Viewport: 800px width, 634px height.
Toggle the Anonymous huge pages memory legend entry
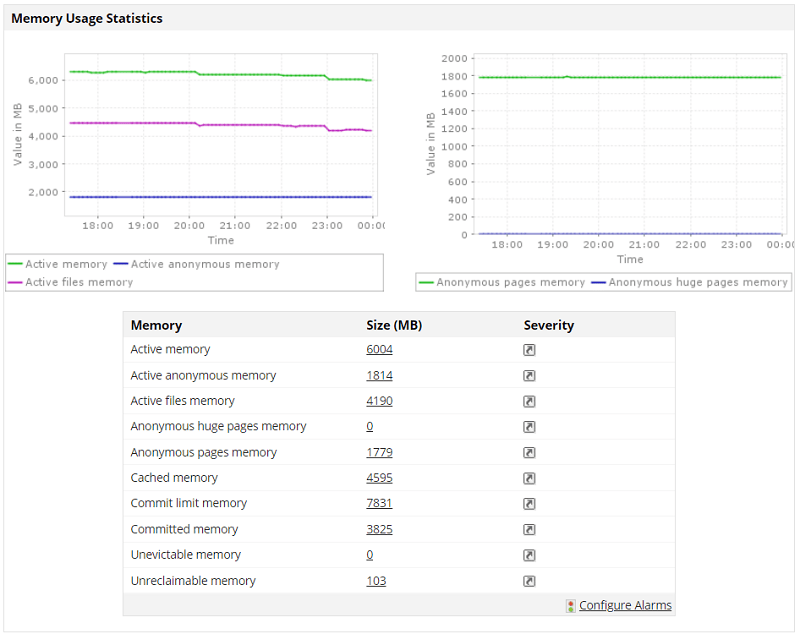click(x=693, y=282)
